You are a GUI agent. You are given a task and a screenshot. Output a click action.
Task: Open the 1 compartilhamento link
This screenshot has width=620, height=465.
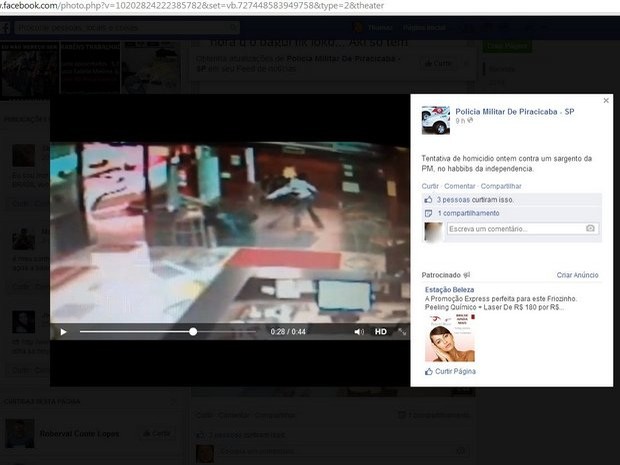coord(468,213)
